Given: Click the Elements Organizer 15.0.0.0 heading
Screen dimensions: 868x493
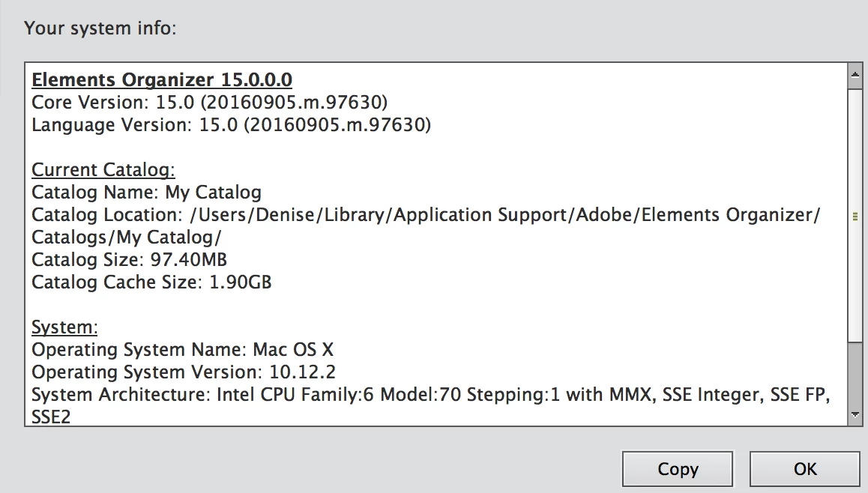Looking at the screenshot, I should pyautogui.click(x=162, y=79).
